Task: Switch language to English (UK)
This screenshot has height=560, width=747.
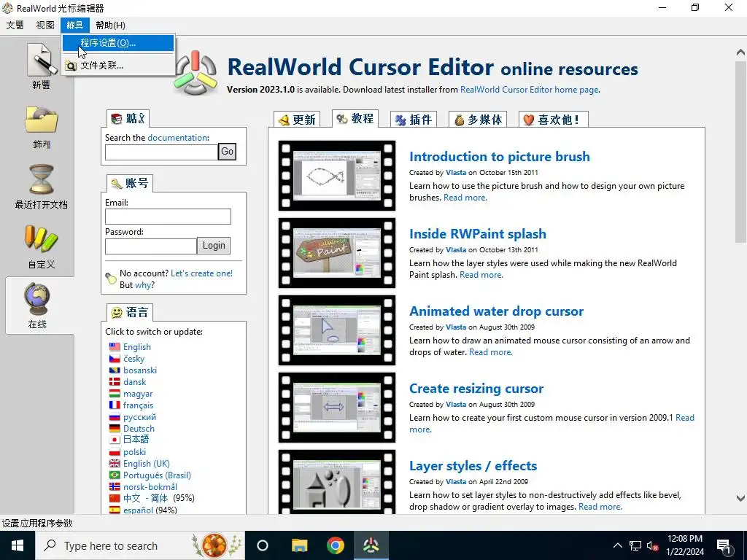Action: [146, 463]
